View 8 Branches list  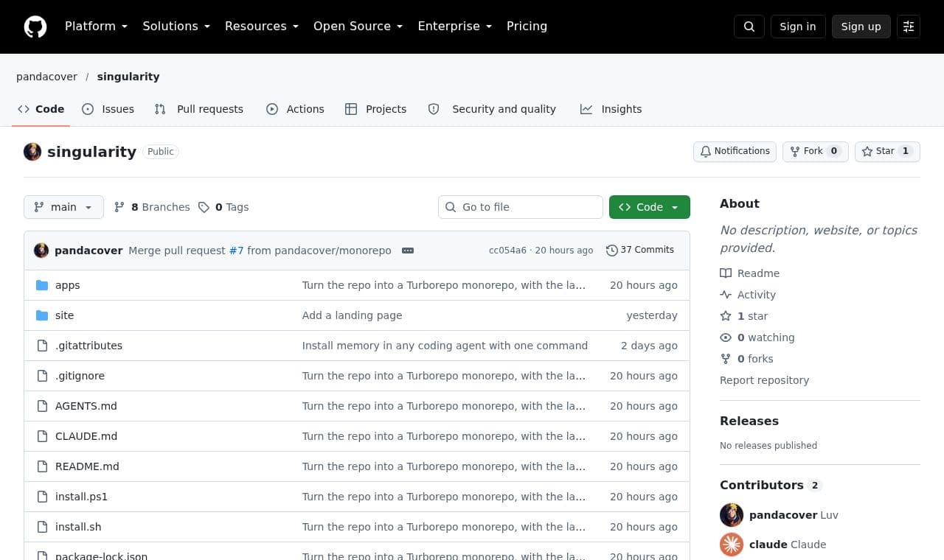[x=152, y=207]
